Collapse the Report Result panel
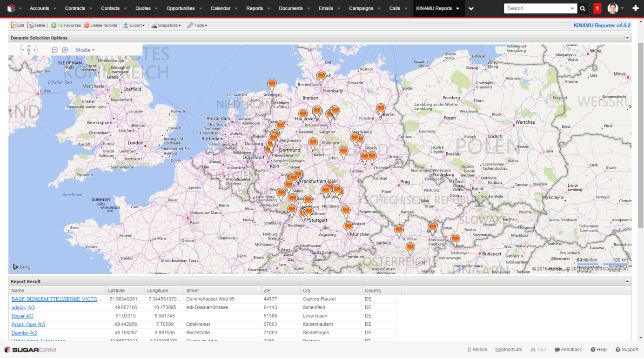Screen dimensions: 644x358 click(627, 281)
